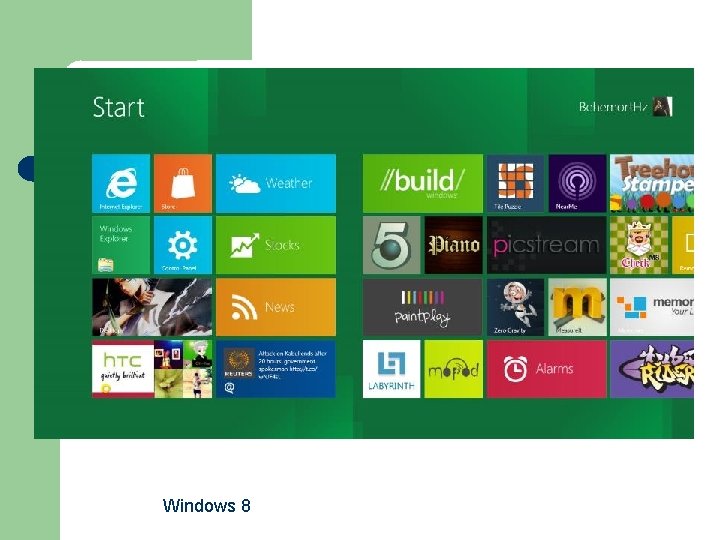Open the picstream tile
The image size is (720, 540).
[x=546, y=245]
